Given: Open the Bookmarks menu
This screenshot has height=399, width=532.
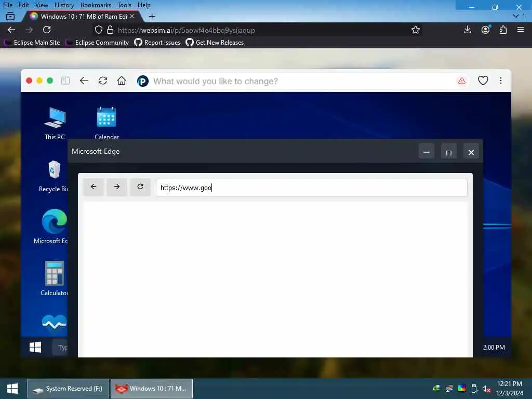Looking at the screenshot, I should [x=96, y=5].
